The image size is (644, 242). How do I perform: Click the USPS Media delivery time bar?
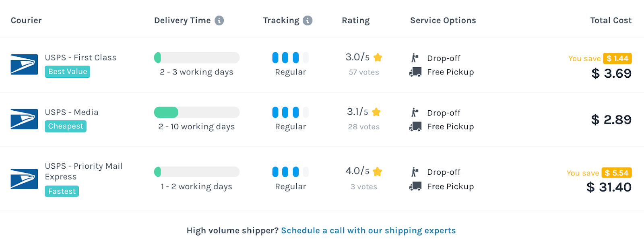[196, 112]
